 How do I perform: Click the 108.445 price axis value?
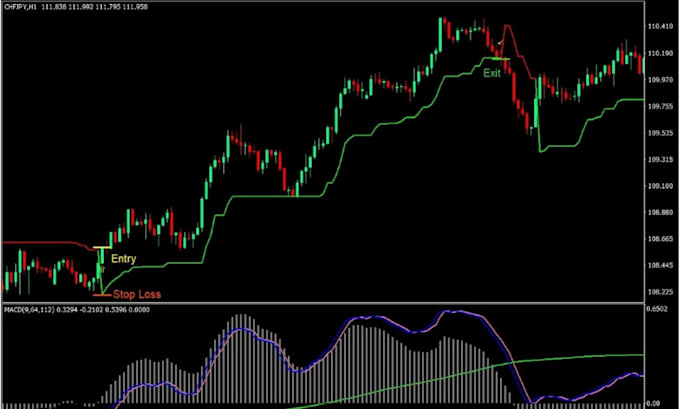pyautogui.click(x=660, y=265)
